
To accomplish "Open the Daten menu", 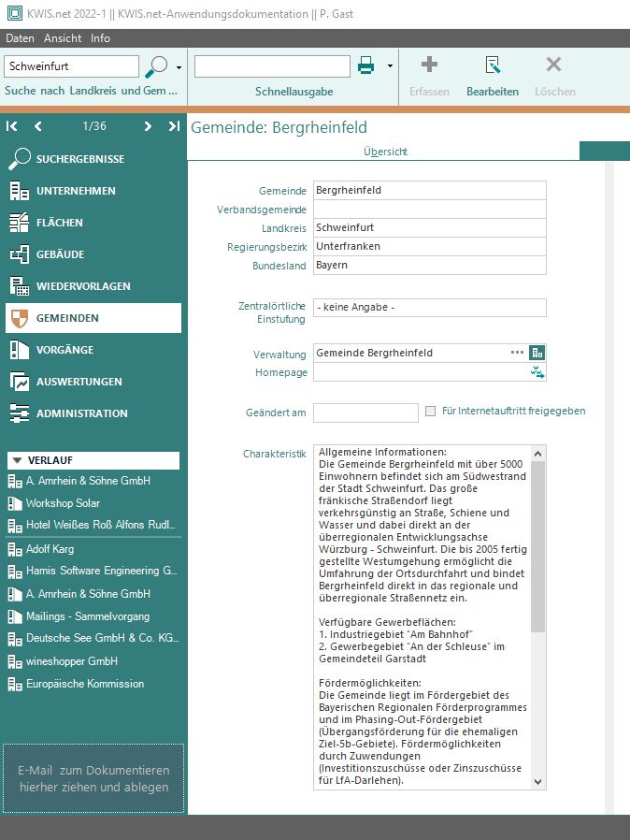I will (20, 38).
